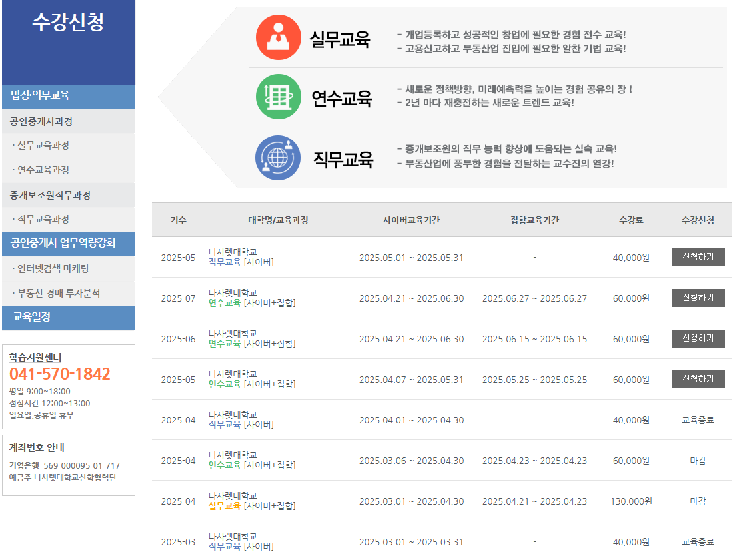The width and height of the screenshot is (745, 560).
Task: Click the 실무교육 heading text in banner
Action: click(339, 39)
